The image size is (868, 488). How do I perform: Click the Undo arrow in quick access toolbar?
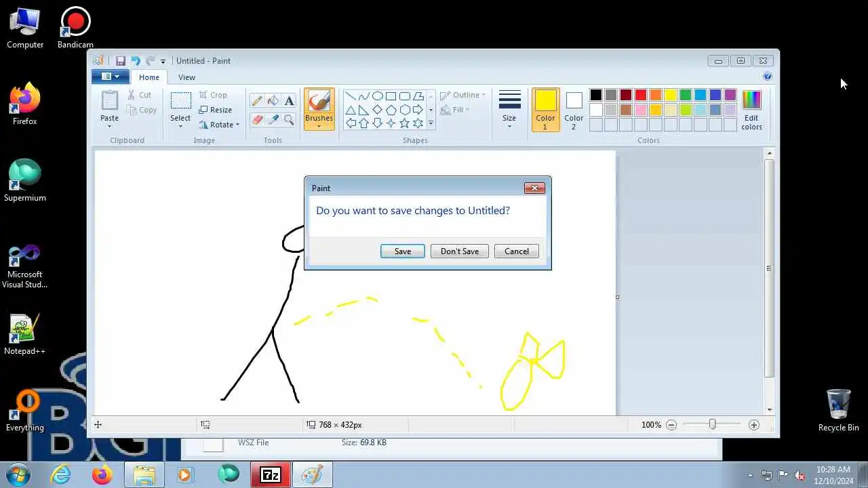136,61
